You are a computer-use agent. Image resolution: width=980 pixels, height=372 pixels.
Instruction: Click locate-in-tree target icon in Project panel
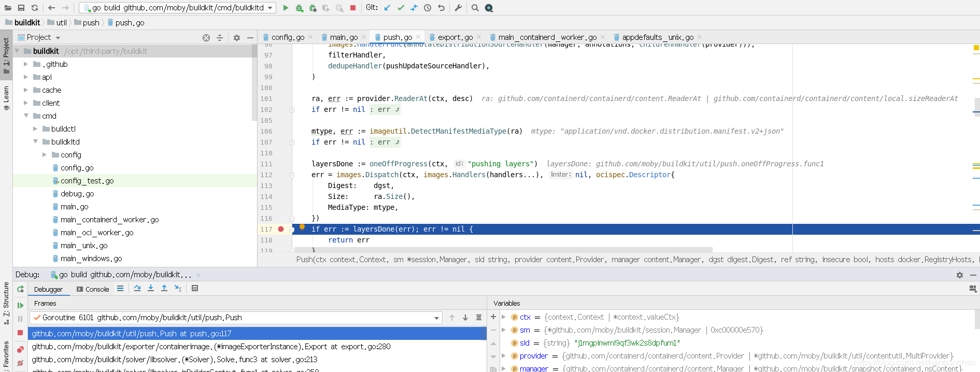coord(206,38)
